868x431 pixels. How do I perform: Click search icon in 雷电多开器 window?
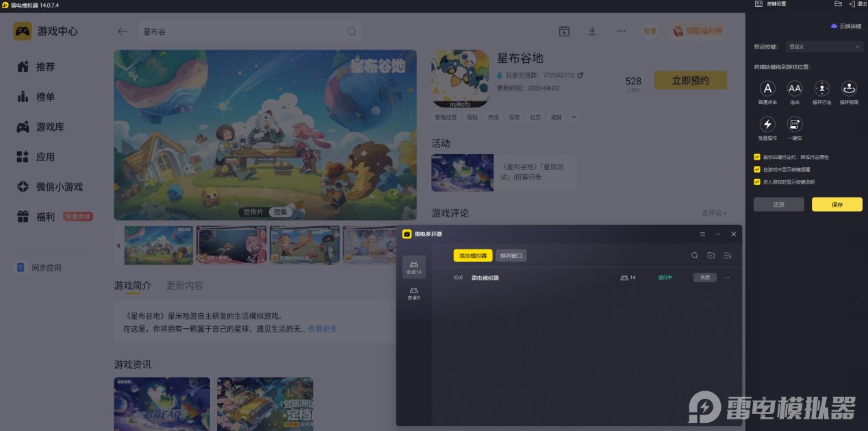point(694,256)
